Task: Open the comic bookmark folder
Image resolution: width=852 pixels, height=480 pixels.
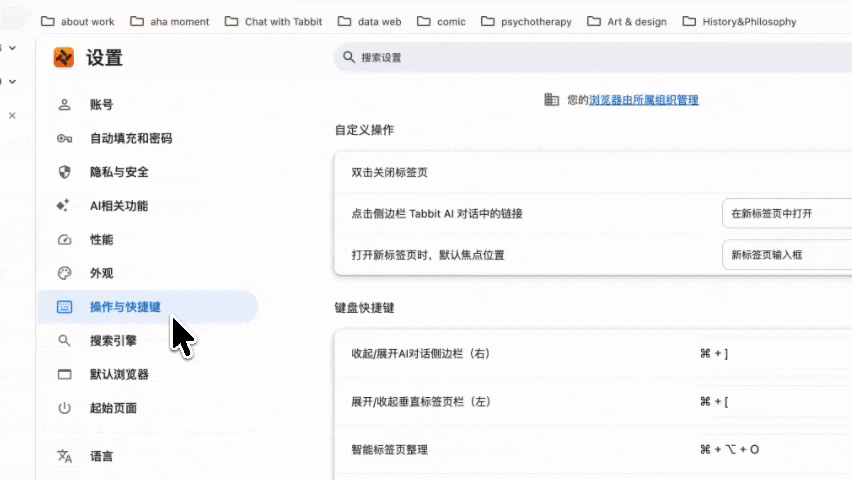Action: [441, 21]
